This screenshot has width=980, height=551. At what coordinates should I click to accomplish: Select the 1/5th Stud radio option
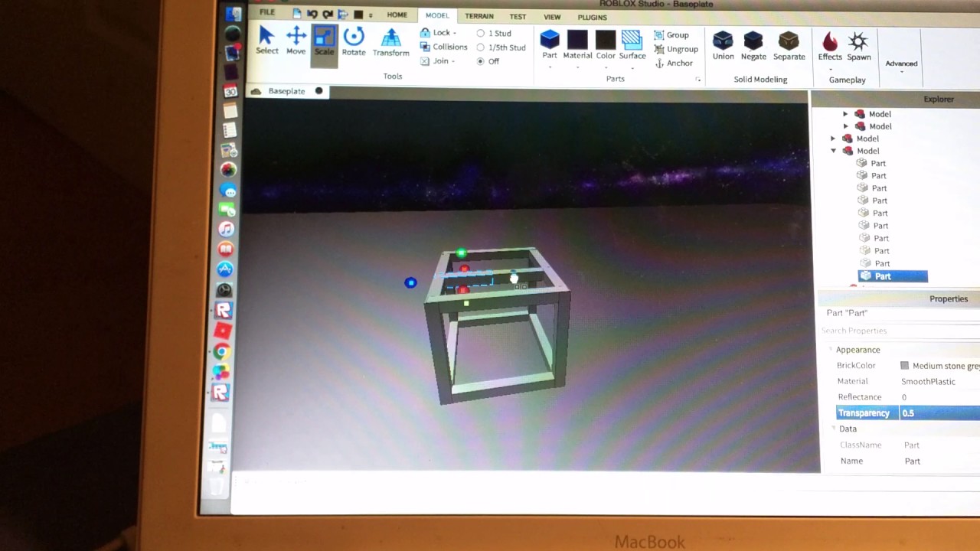[x=481, y=47]
